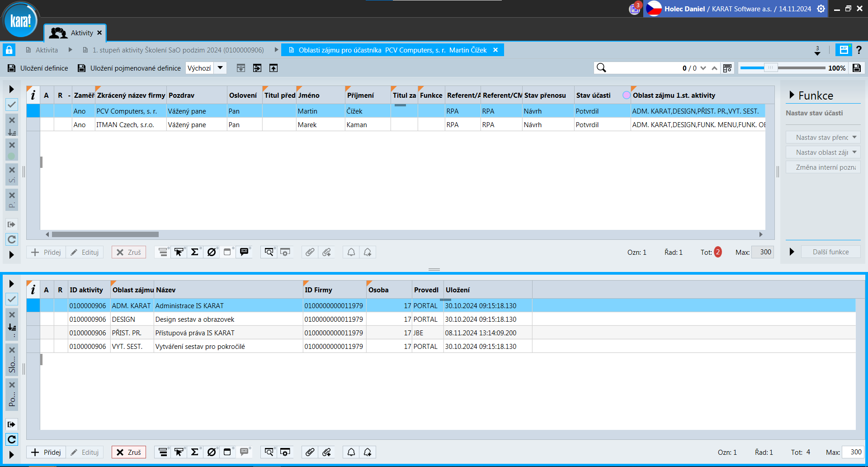Toggle the Slo... filter in lower sidebar
The image size is (868, 467).
pos(12,360)
